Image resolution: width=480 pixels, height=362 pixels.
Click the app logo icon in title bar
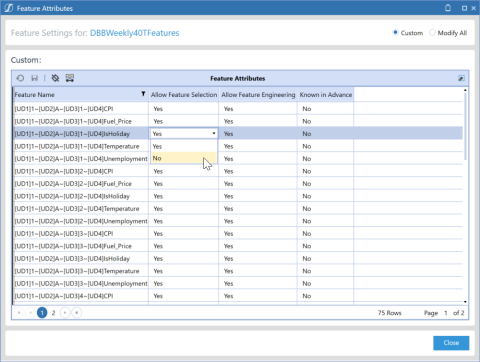click(9, 8)
